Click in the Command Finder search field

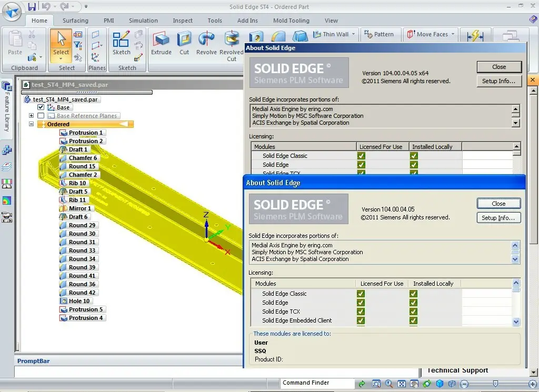tap(317, 383)
